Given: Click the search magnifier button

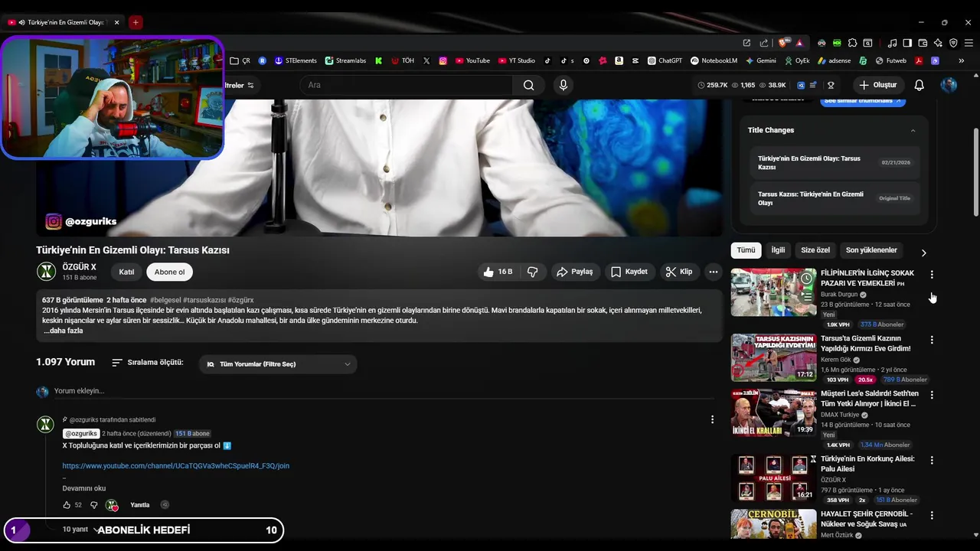Looking at the screenshot, I should (x=528, y=85).
